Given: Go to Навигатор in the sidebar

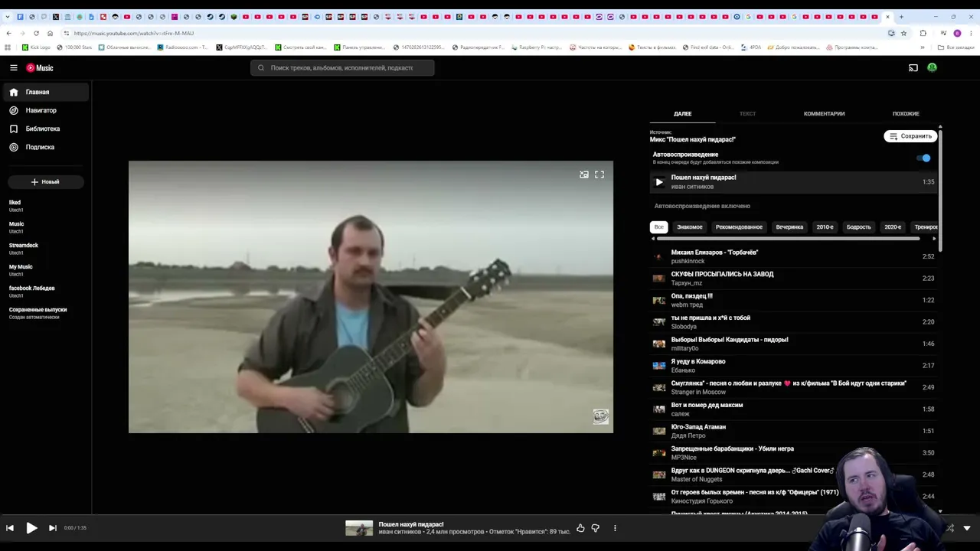Looking at the screenshot, I should point(44,110).
